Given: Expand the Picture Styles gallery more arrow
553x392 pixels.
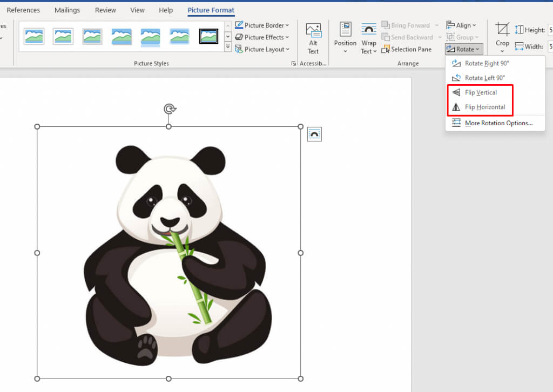Looking at the screenshot, I should pyautogui.click(x=227, y=48).
